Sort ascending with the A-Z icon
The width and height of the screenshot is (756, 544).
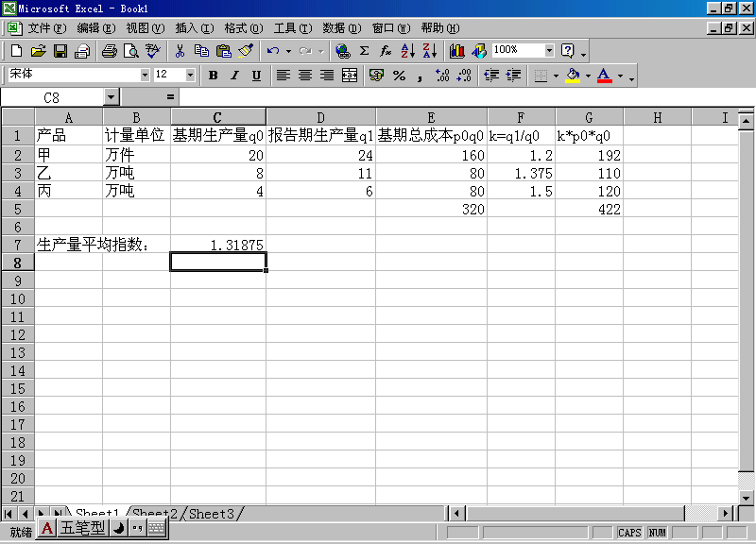click(407, 50)
